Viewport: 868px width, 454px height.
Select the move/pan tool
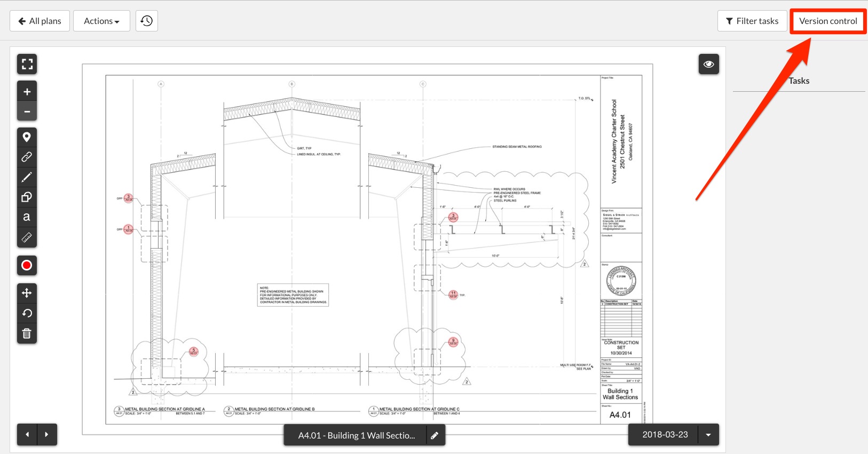click(27, 293)
